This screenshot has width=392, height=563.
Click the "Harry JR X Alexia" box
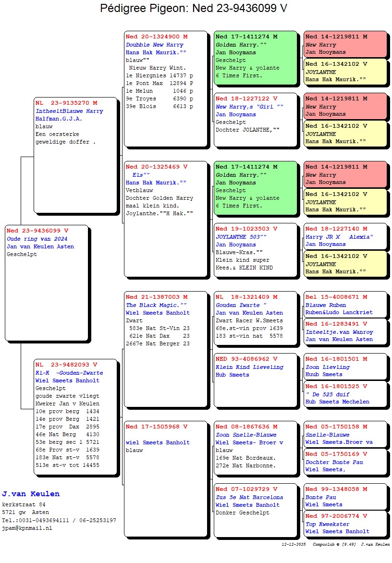pos(345,236)
